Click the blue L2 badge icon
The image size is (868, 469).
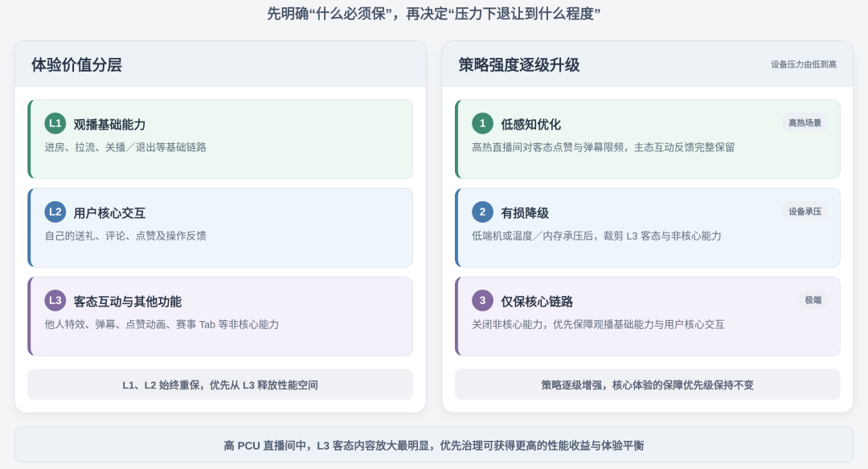click(x=55, y=212)
